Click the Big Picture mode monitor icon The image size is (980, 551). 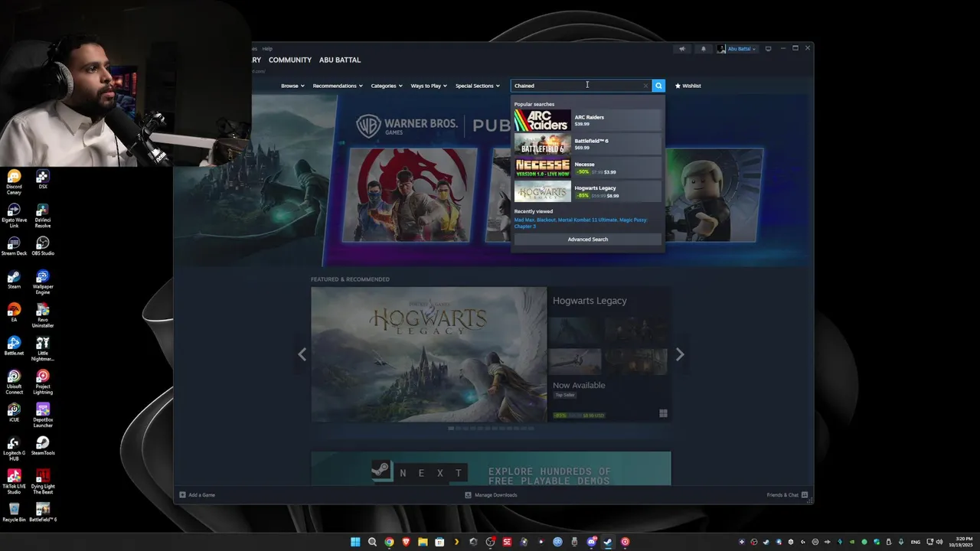[x=769, y=49]
